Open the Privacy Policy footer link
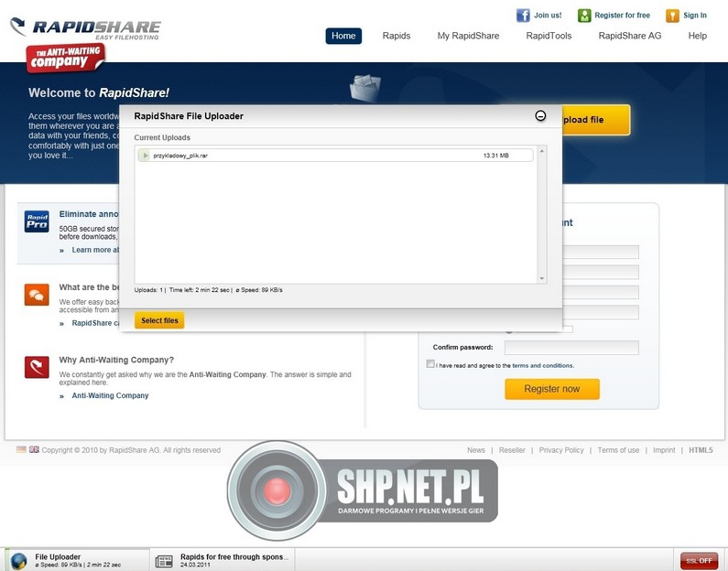 (561, 450)
